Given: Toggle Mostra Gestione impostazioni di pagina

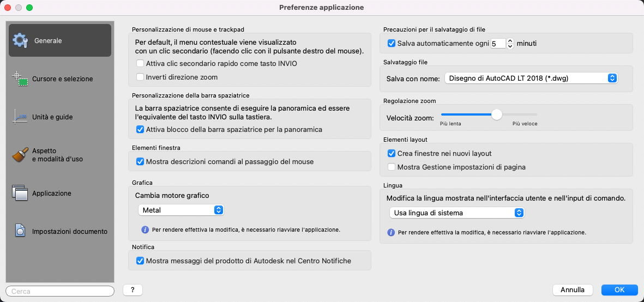Looking at the screenshot, I should (x=391, y=167).
